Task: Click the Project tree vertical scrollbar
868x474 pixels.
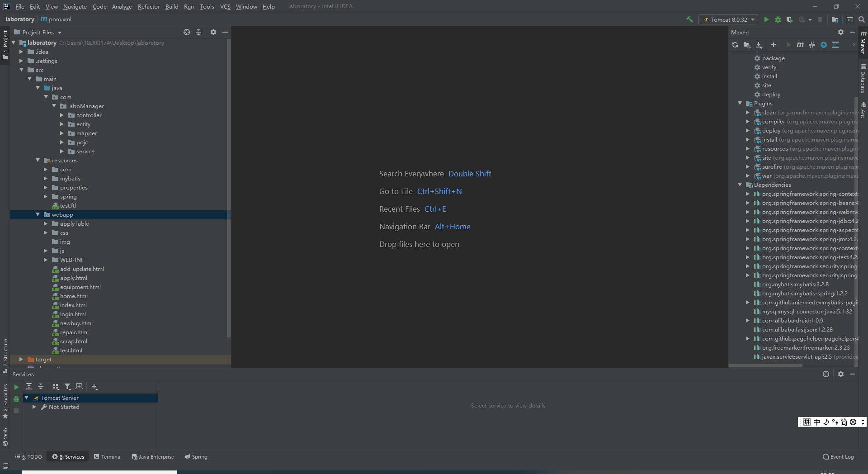Action: coord(228,188)
